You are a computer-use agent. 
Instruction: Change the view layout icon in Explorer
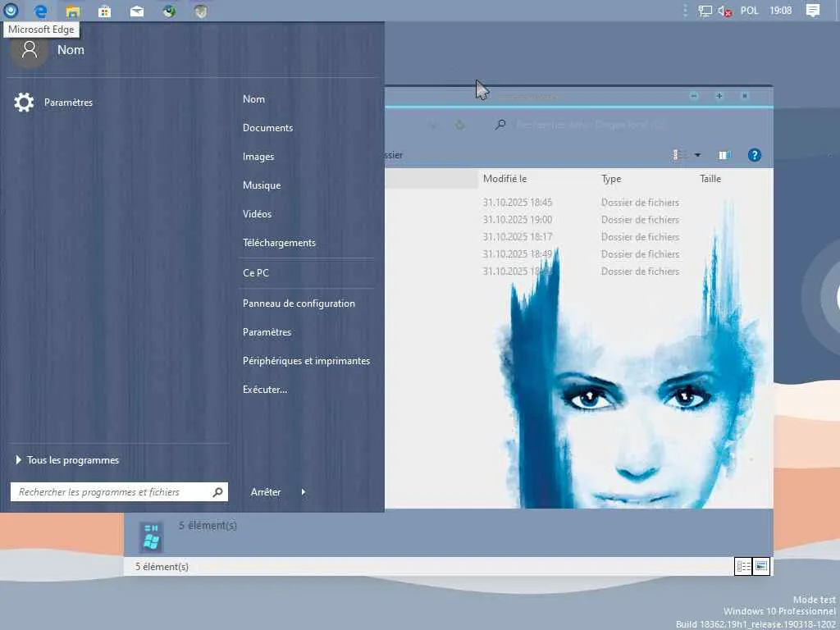tap(677, 155)
